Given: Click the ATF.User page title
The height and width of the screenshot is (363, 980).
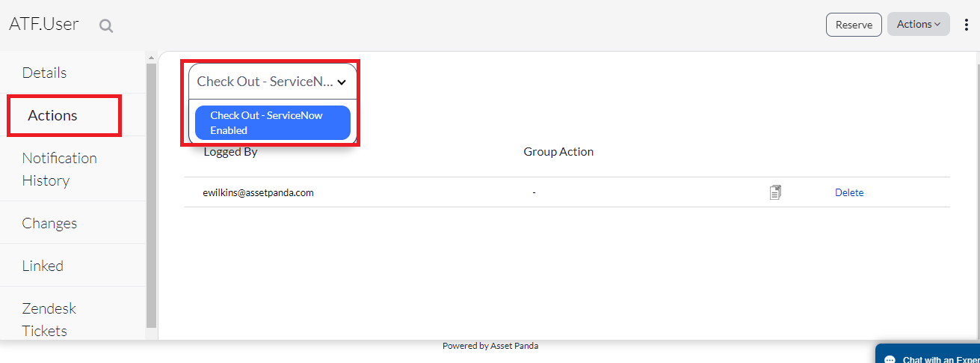Looking at the screenshot, I should point(43,24).
